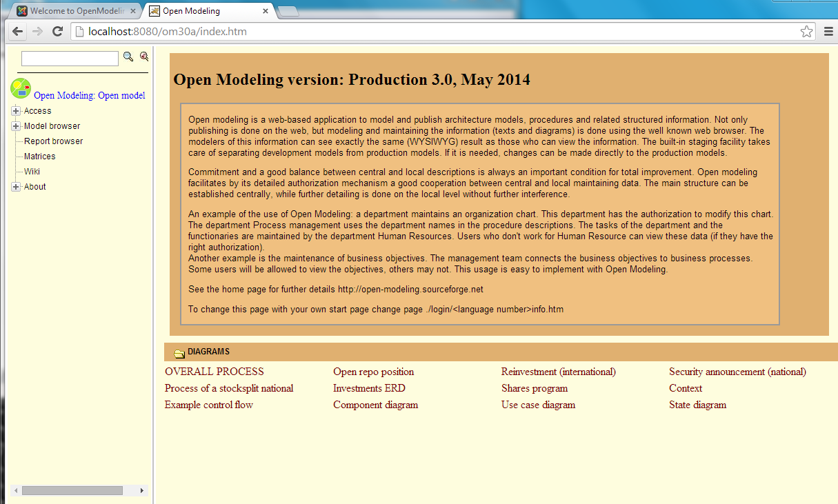838x504 pixels.
Task: Open the Use case diagram link
Action: pyautogui.click(x=538, y=405)
